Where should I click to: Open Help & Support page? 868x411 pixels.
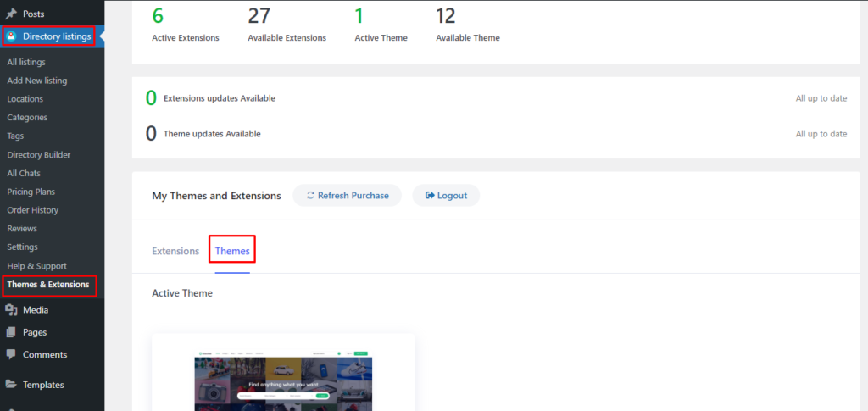(x=36, y=266)
